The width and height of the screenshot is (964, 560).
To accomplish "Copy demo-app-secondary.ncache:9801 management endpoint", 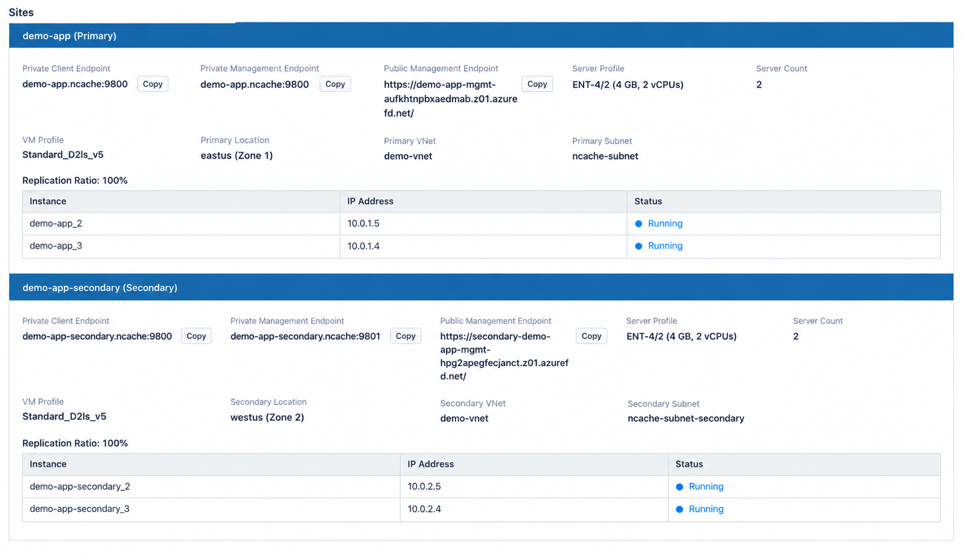I will [x=406, y=336].
